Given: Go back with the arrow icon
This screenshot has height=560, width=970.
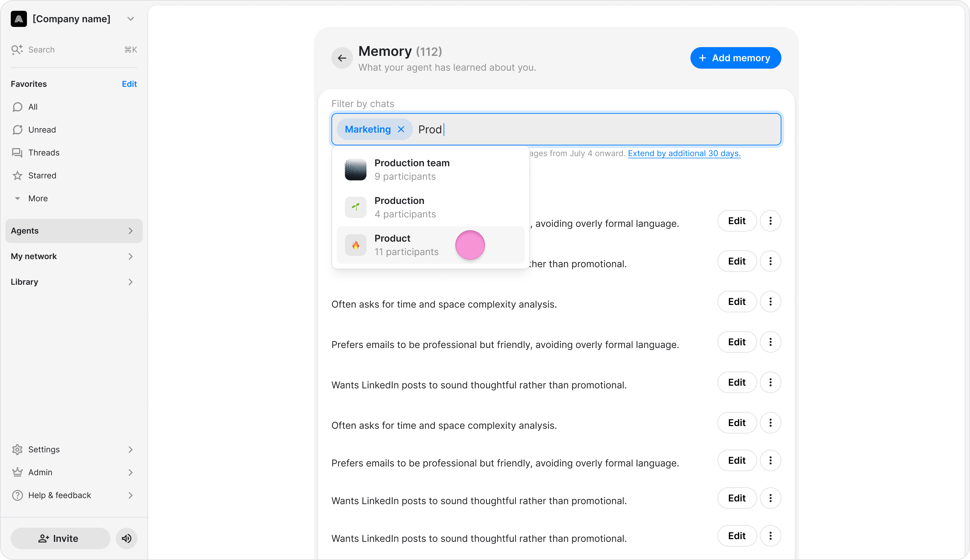Looking at the screenshot, I should (x=342, y=58).
